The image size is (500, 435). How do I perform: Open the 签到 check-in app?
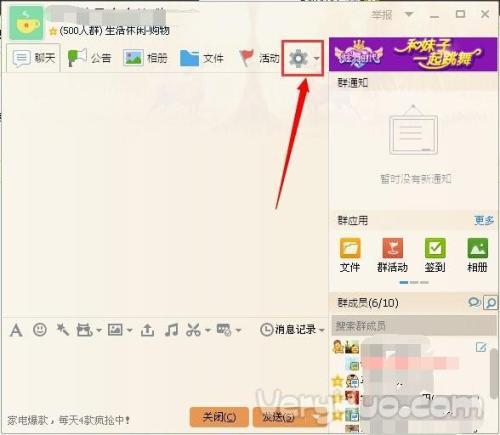435,255
